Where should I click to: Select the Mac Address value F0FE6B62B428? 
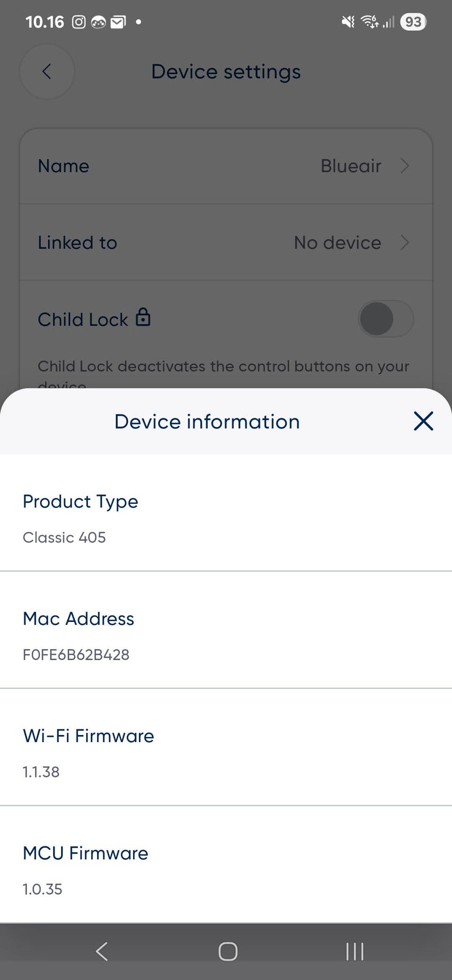click(76, 654)
